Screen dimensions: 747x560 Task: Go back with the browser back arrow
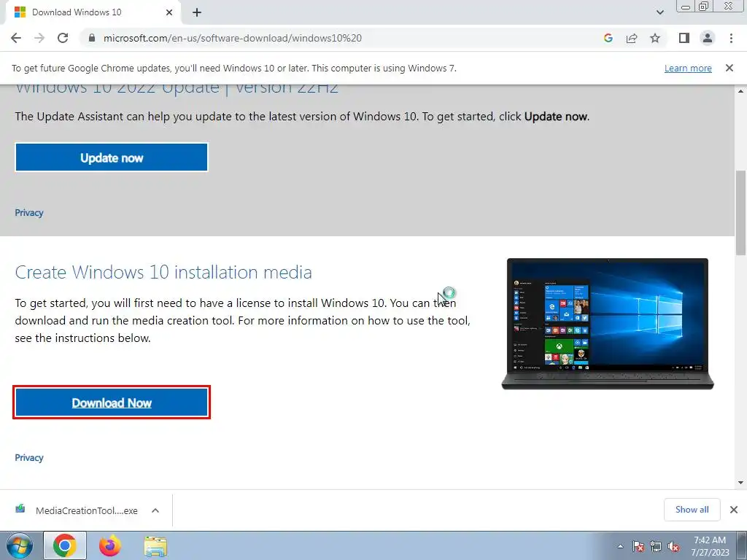[x=16, y=38]
